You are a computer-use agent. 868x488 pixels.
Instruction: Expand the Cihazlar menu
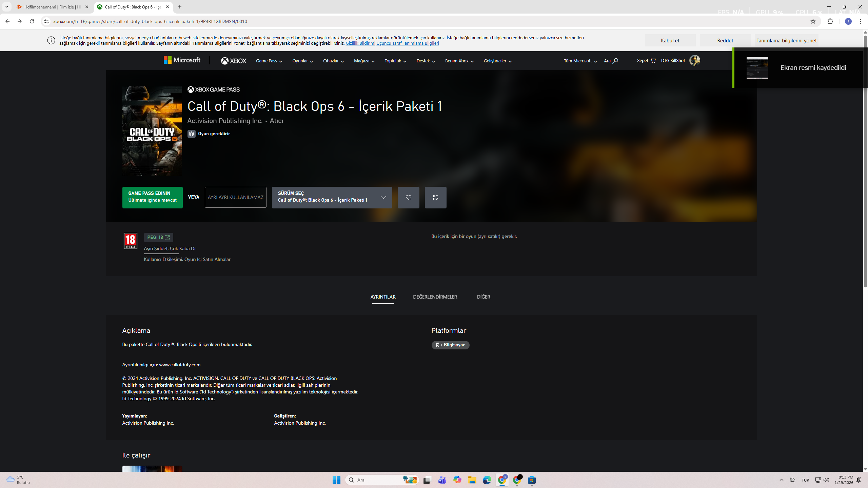pos(334,61)
